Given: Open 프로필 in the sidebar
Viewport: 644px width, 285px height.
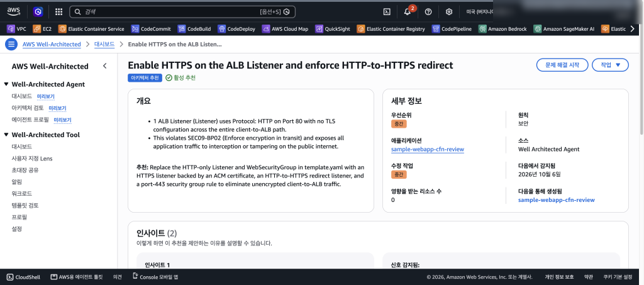Looking at the screenshot, I should coord(19,217).
